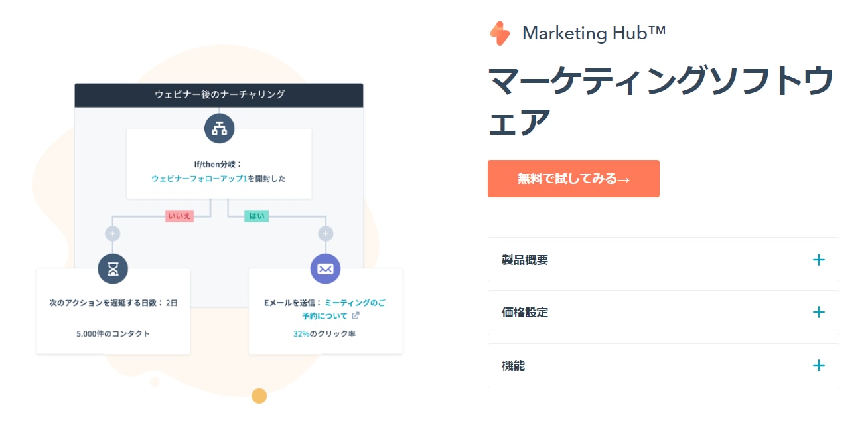
Task: Click the plus node on the はい branch
Action: click(x=325, y=234)
